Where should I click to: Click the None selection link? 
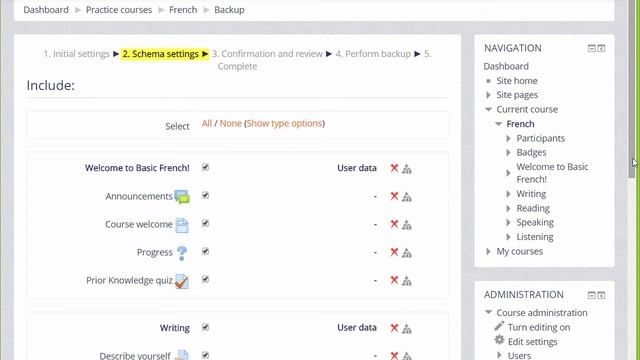click(231, 123)
